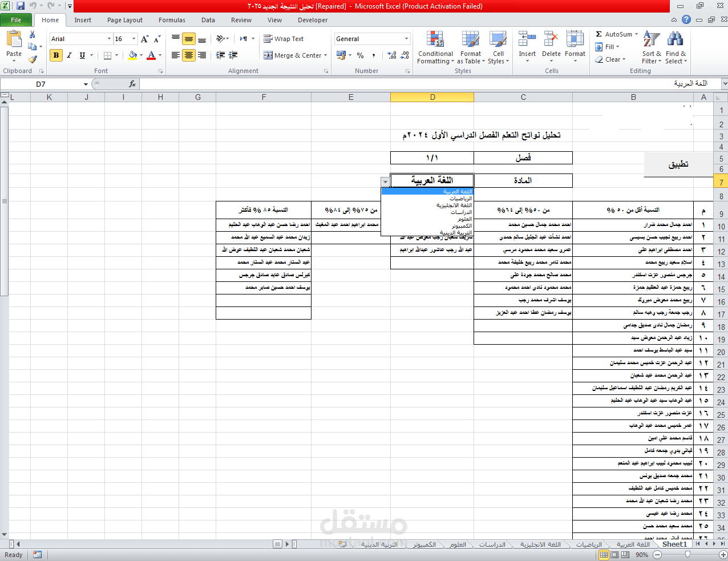
Task: Open Cell Styles gallery
Action: point(498,48)
